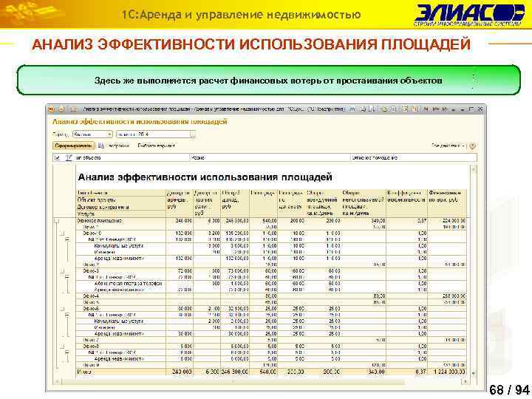Click the 1C application logo icon
Screen dimensions: 532x399
point(51,109)
